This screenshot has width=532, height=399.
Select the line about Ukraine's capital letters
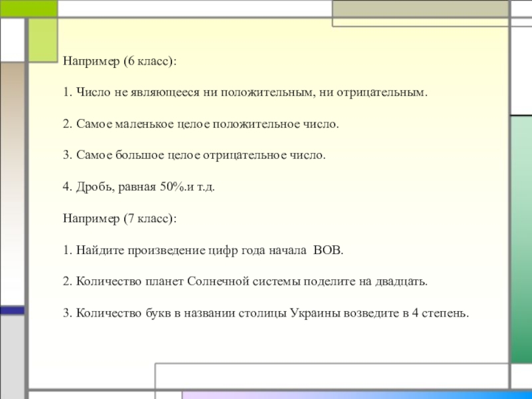pyautogui.click(x=266, y=313)
